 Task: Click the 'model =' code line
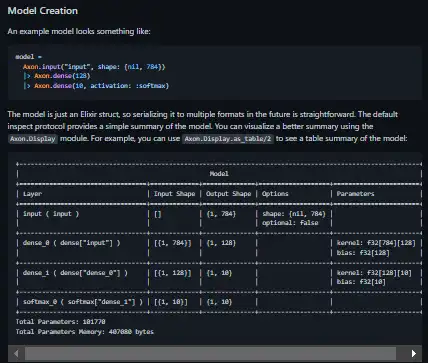click(29, 57)
